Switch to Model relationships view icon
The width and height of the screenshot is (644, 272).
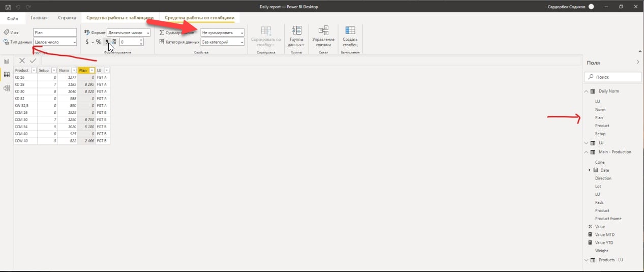point(7,88)
